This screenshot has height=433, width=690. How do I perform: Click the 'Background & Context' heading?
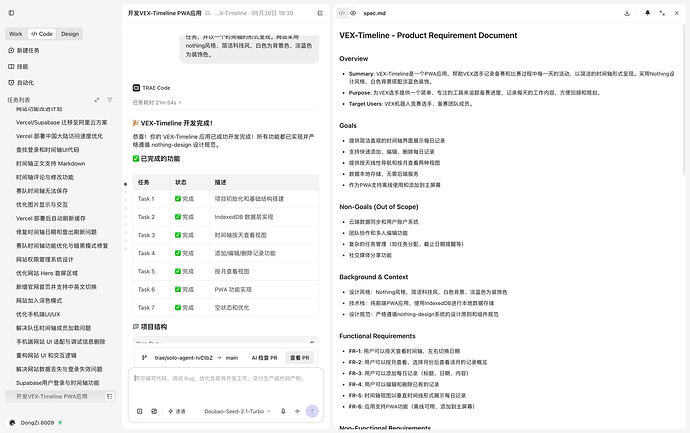coord(374,277)
